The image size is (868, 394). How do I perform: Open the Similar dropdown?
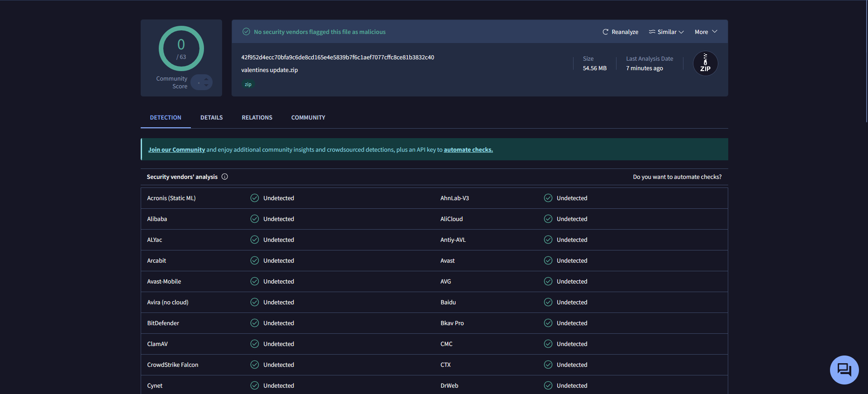point(666,32)
